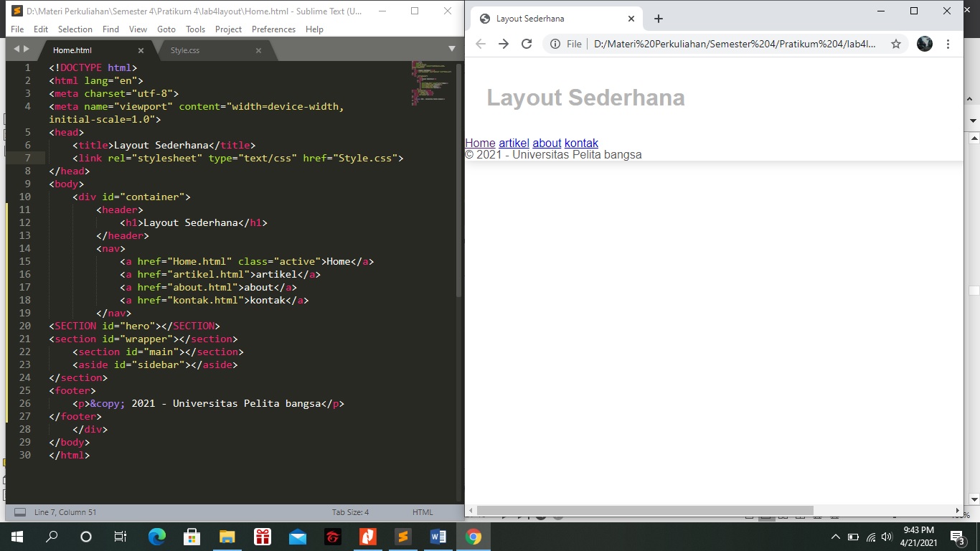The width and height of the screenshot is (980, 551).
Task: Launch Microsoft Word from the taskbar
Action: (x=438, y=536)
